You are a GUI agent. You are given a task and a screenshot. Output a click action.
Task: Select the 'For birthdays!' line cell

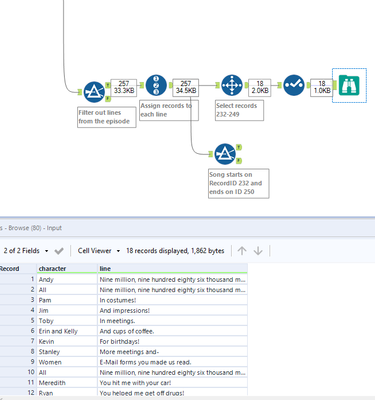click(173, 341)
